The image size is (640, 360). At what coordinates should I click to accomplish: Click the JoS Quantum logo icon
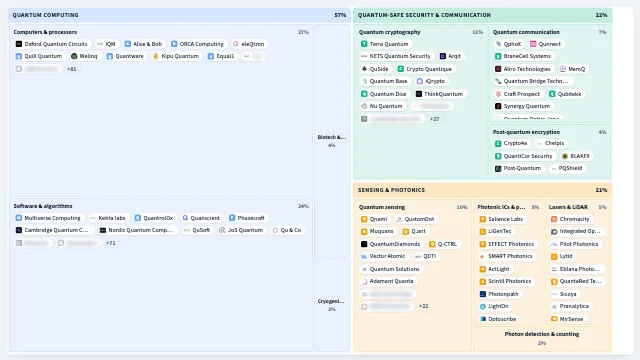pyautogui.click(x=222, y=230)
